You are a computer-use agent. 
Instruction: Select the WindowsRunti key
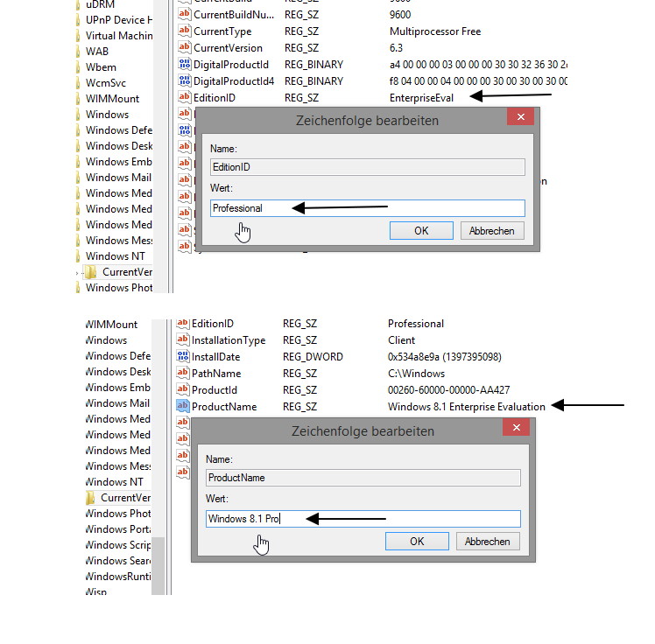click(118, 577)
